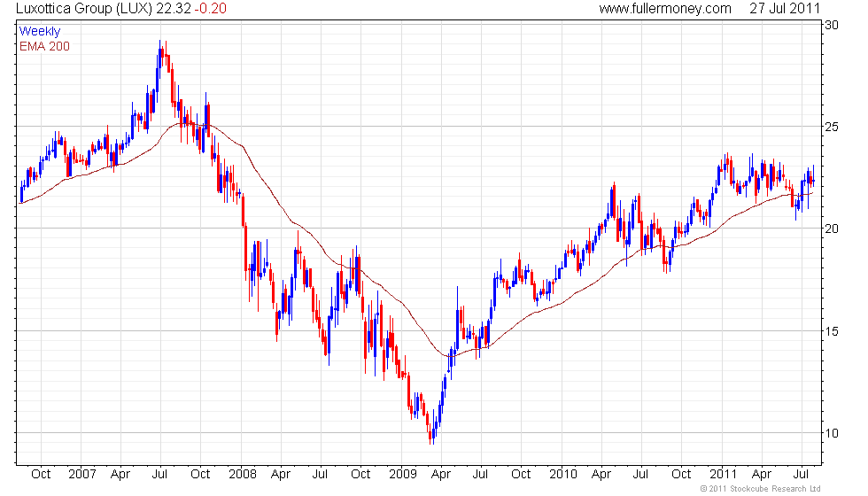This screenshot has height=496, width=868.
Task: Click the 2011 label on the time axis
Action: pyautogui.click(x=723, y=474)
